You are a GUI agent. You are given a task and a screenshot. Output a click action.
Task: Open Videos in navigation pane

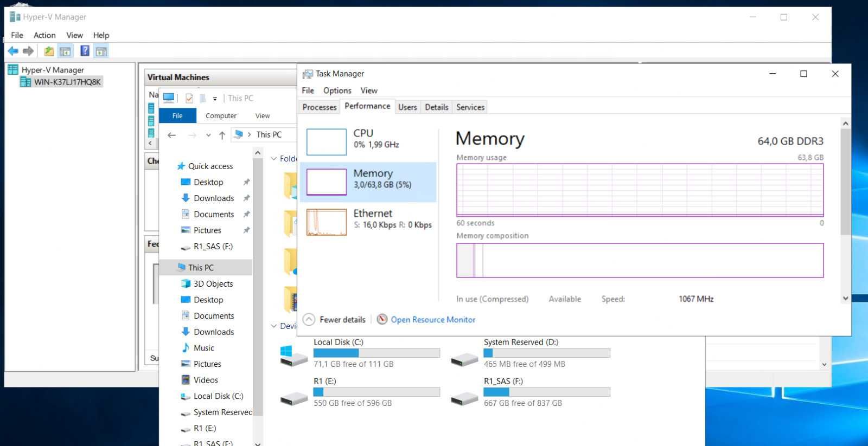click(206, 380)
